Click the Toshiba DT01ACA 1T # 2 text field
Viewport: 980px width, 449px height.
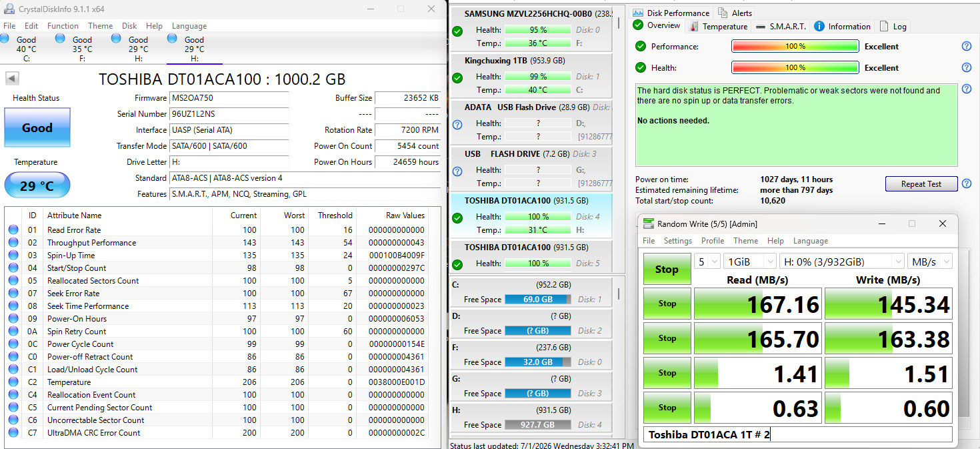(797, 435)
